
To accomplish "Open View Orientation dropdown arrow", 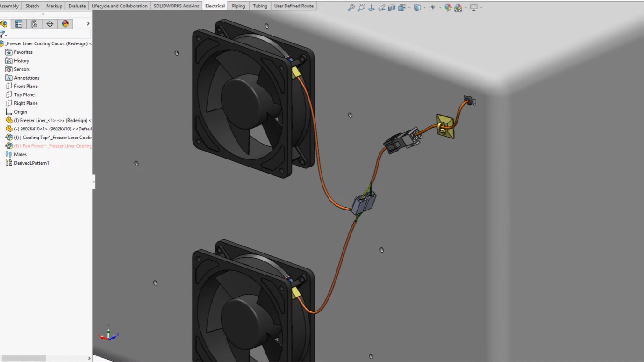I will (409, 8).
